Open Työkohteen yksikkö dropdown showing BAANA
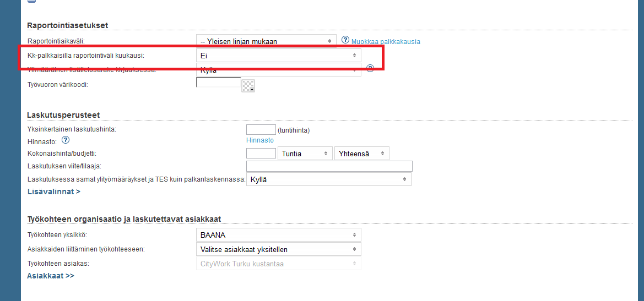 279,235
